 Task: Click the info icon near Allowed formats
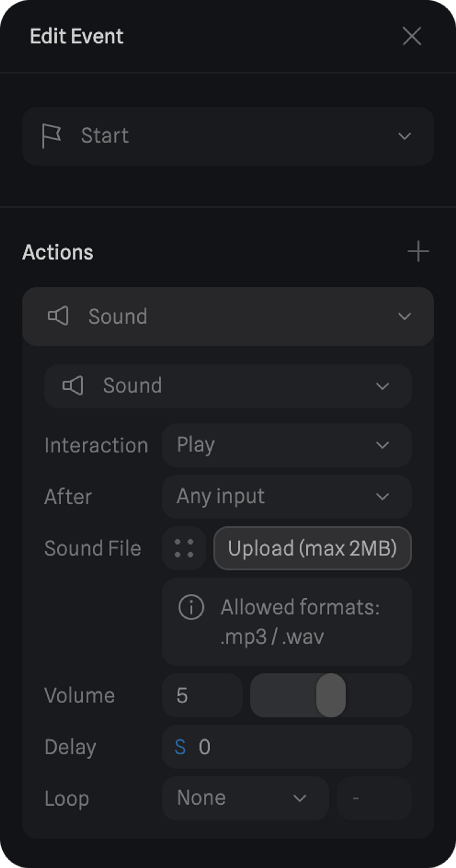[x=191, y=607]
